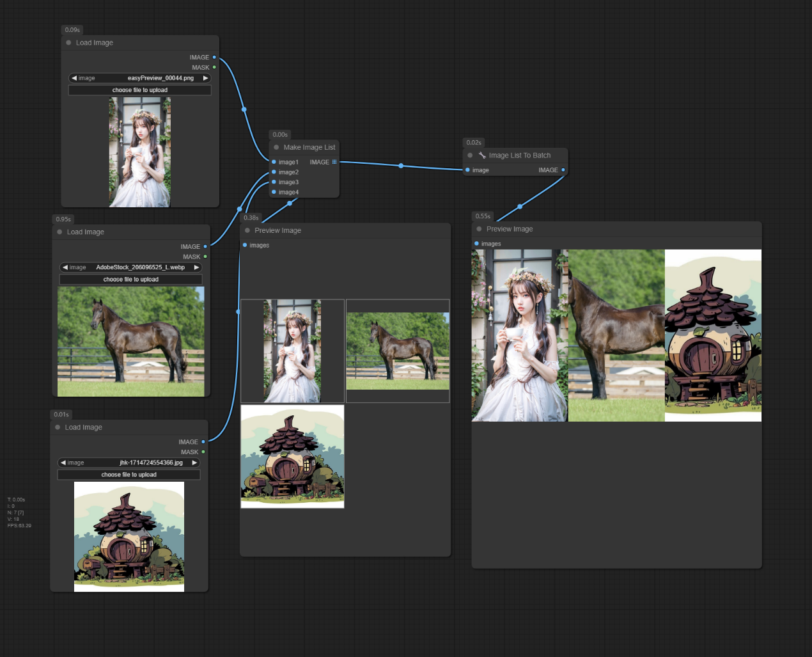Click the IMAGE output port of Image List To Batch
This screenshot has height=657, width=812.
(563, 170)
